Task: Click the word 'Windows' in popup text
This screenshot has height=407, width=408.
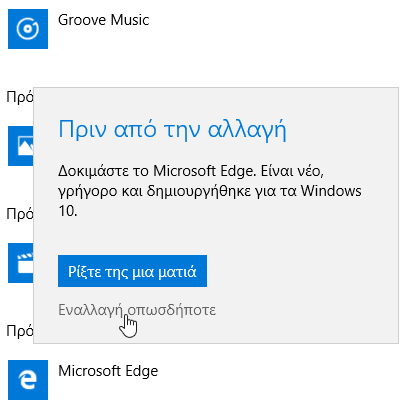Action: (331, 191)
